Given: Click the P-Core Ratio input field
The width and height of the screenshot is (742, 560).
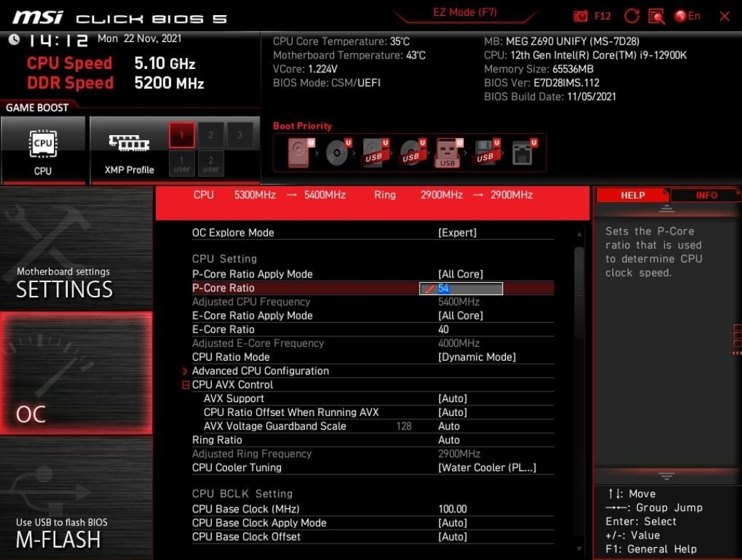Looking at the screenshot, I should coord(461,288).
